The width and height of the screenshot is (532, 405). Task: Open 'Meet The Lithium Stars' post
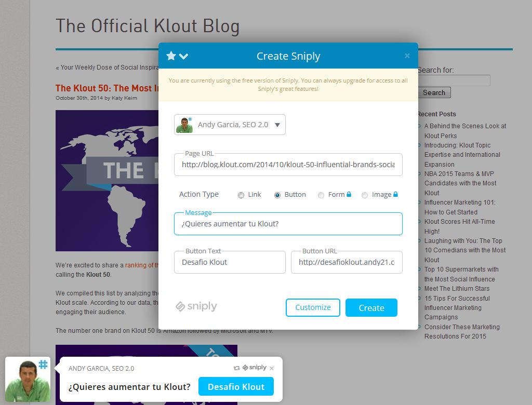tap(457, 289)
